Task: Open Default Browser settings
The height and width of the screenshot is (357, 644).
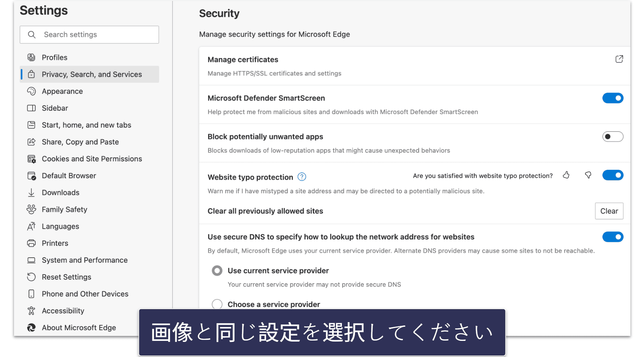Action: [89, 176]
